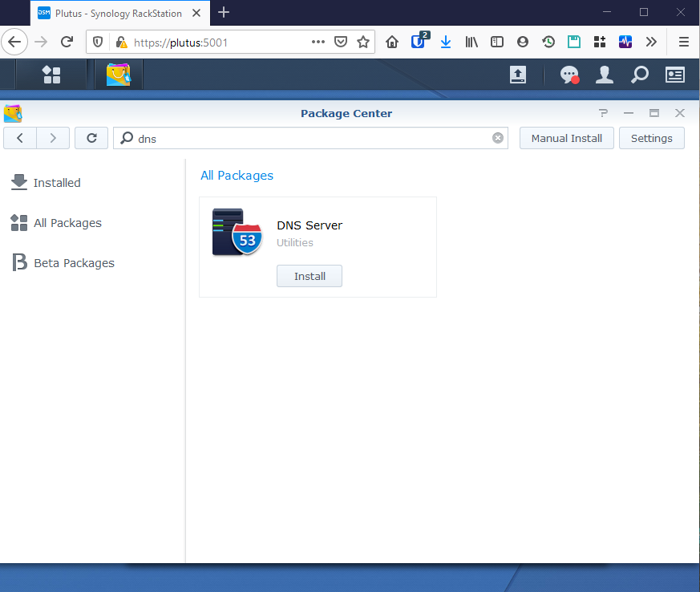700x592 pixels.
Task: Focus the package search field
Action: pyautogui.click(x=310, y=138)
